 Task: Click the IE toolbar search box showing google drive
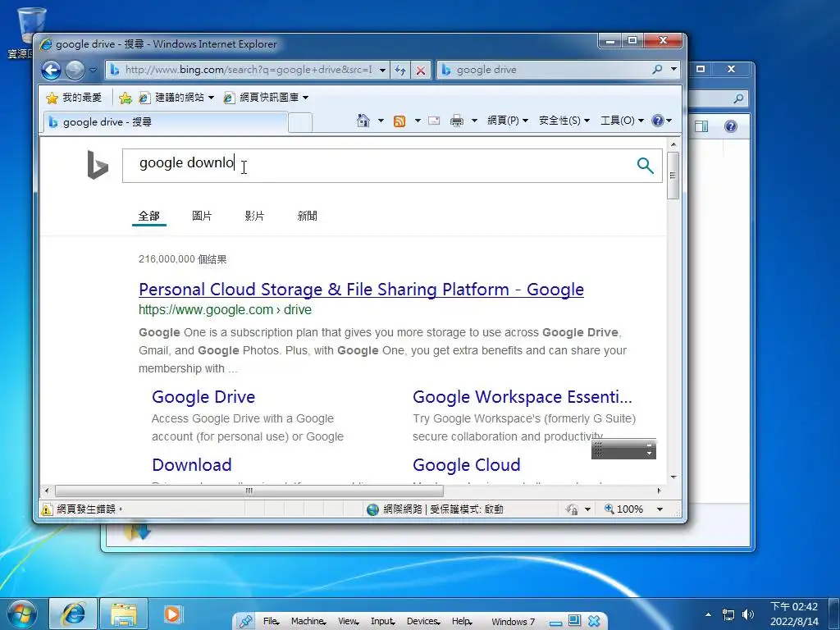click(x=544, y=70)
